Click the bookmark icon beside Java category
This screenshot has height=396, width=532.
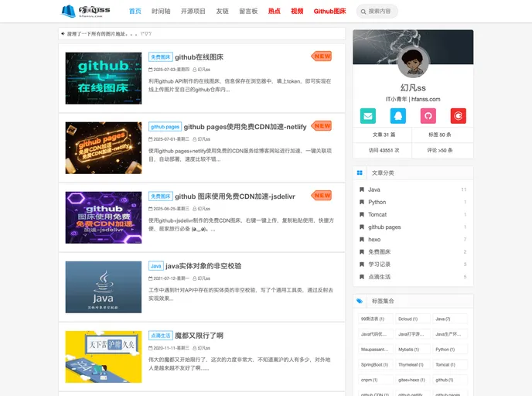click(361, 189)
